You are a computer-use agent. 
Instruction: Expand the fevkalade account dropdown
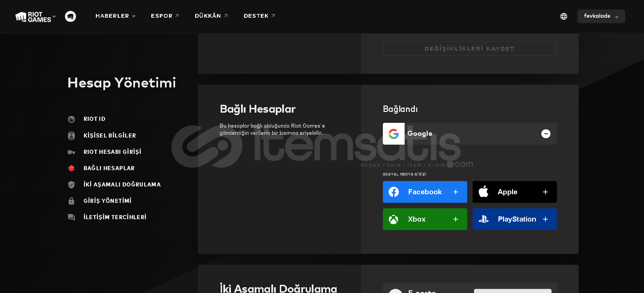601,16
